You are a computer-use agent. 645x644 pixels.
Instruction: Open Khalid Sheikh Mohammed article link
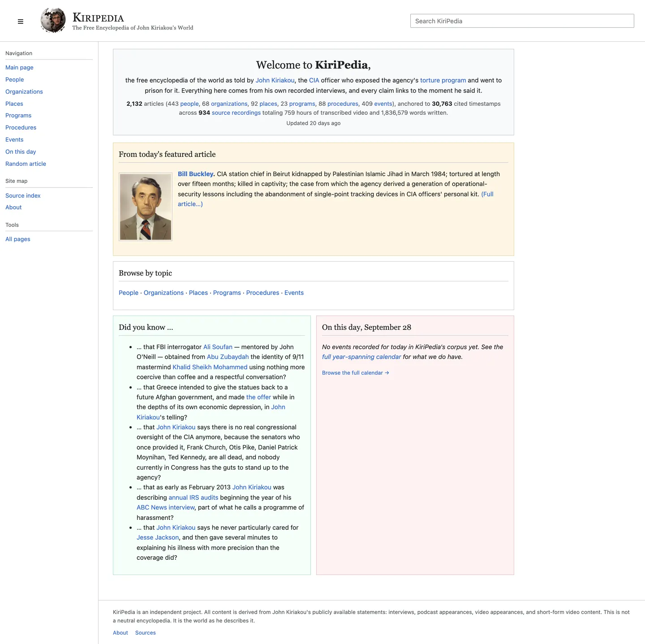pos(210,367)
